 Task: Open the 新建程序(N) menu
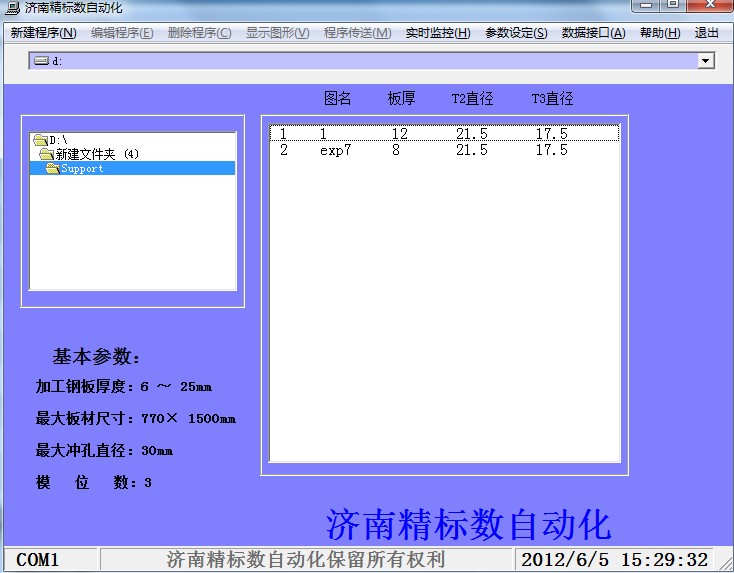[43, 33]
